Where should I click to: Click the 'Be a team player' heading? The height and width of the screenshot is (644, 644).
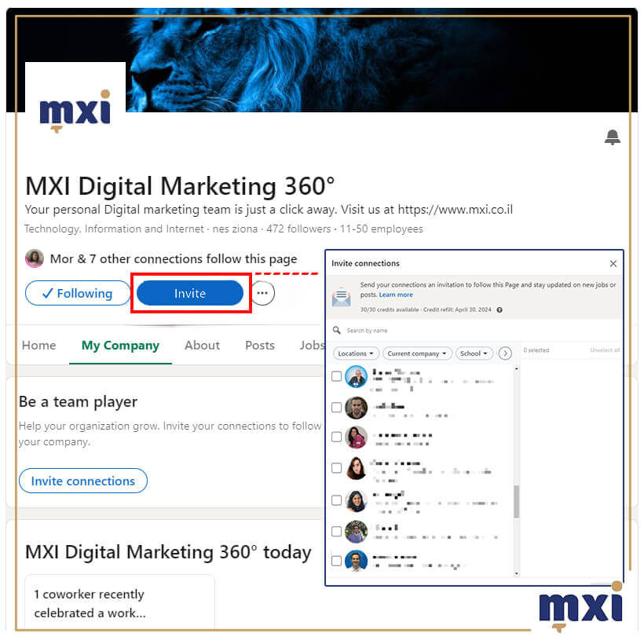point(78,401)
